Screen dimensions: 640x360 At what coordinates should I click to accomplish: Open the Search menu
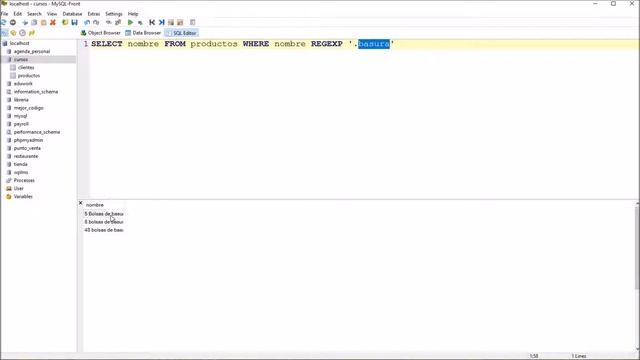[34, 14]
